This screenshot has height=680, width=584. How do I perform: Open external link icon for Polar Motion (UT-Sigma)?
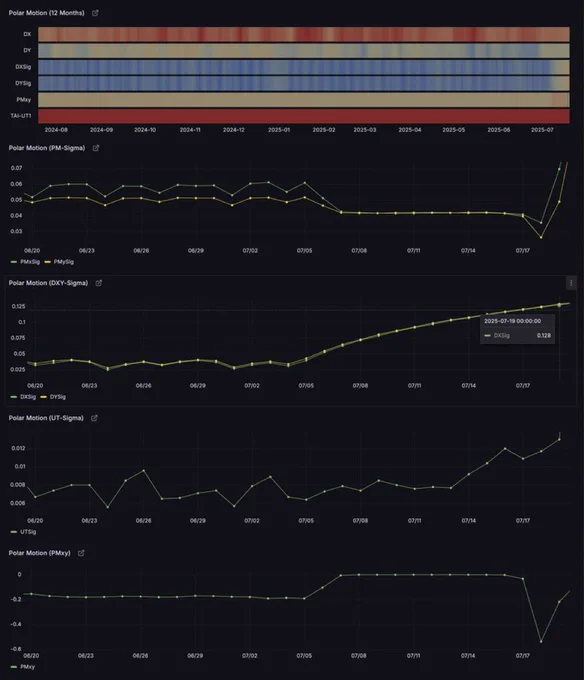[94, 418]
